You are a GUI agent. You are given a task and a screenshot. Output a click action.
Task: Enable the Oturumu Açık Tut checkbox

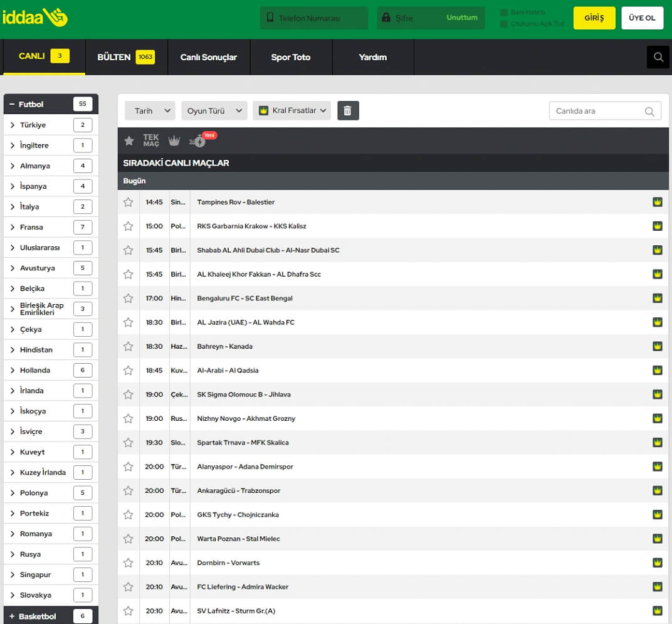click(x=504, y=24)
